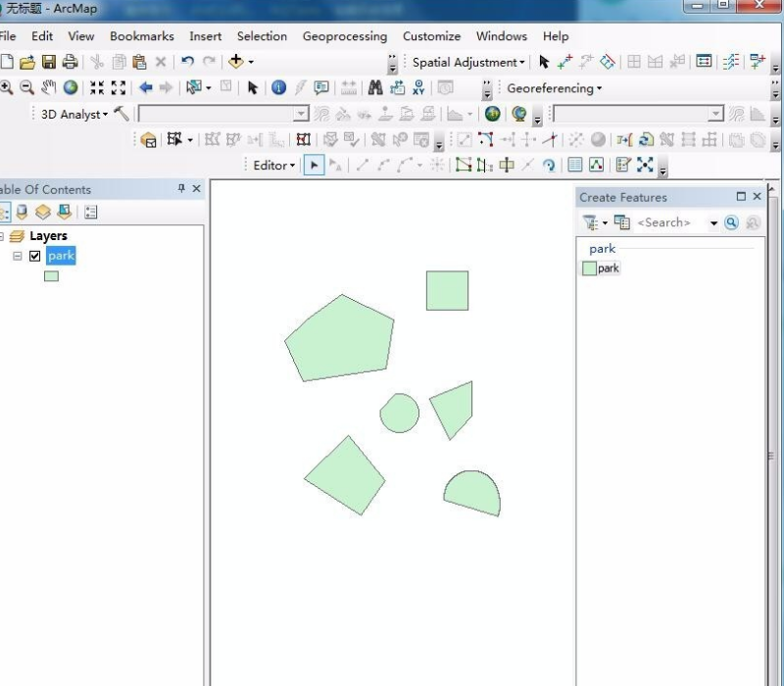Print the current map
This screenshot has width=784, height=686.
(70, 62)
